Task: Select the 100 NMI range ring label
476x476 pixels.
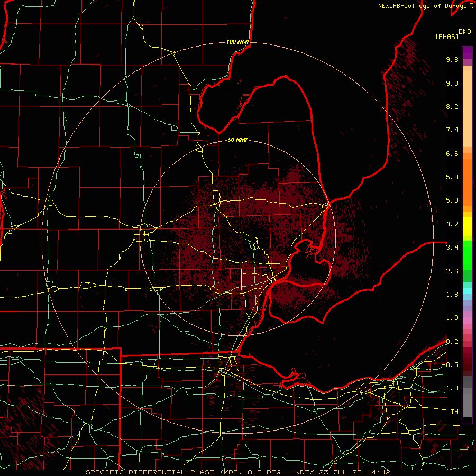Action: [237, 42]
